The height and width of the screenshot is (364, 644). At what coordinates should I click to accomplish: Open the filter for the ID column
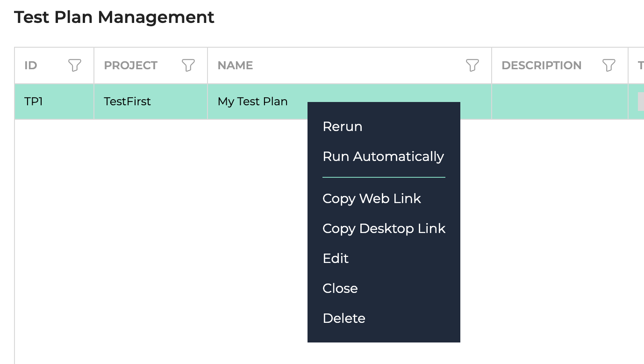tap(75, 66)
